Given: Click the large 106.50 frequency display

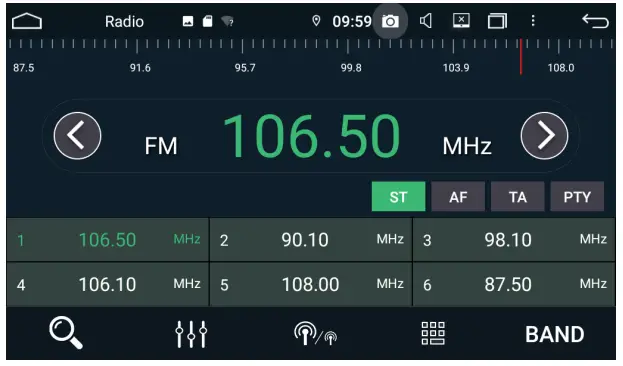Looking at the screenshot, I should pos(312,136).
